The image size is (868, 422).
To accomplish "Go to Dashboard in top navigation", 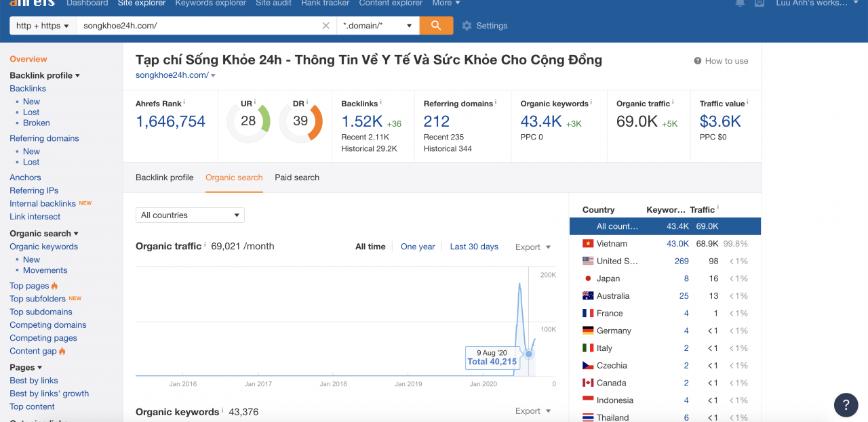I will click(x=87, y=3).
